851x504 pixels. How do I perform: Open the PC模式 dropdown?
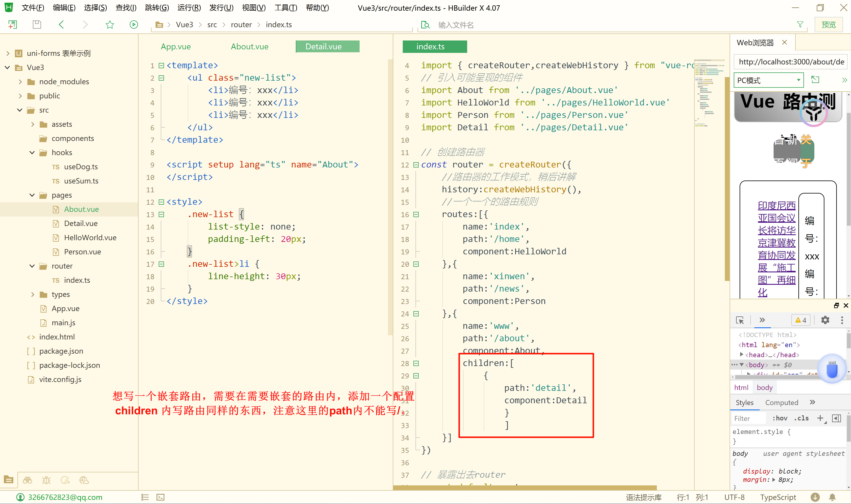tap(769, 80)
